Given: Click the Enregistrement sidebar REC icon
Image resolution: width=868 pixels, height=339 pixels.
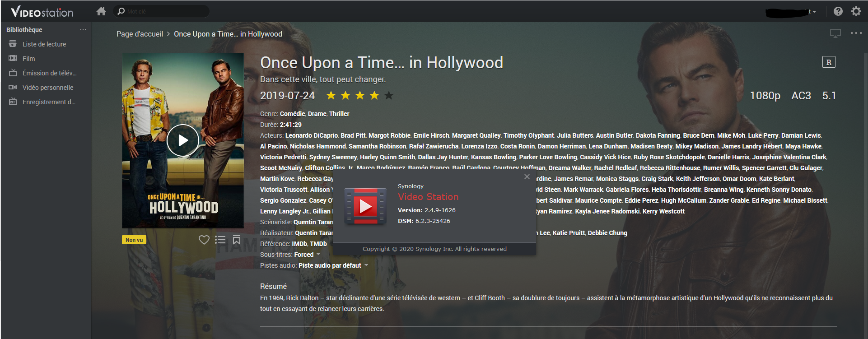Looking at the screenshot, I should pos(13,102).
